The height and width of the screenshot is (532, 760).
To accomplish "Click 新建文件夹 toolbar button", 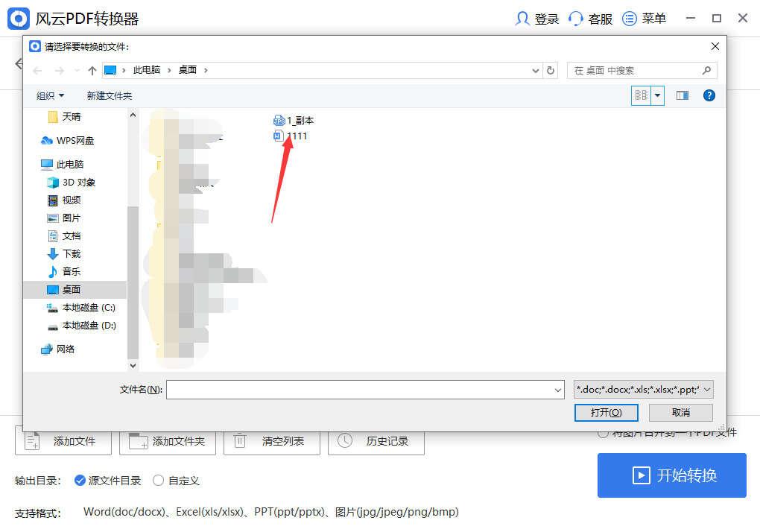I will point(109,96).
